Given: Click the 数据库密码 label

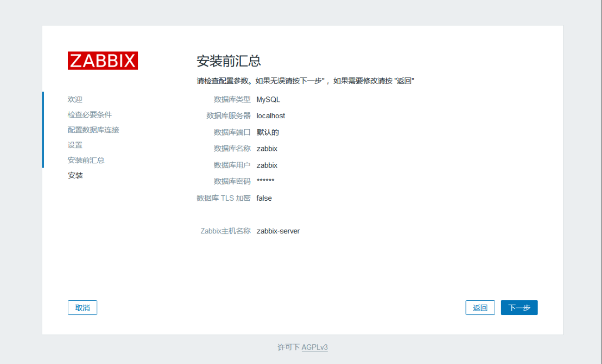Looking at the screenshot, I should point(232,182).
